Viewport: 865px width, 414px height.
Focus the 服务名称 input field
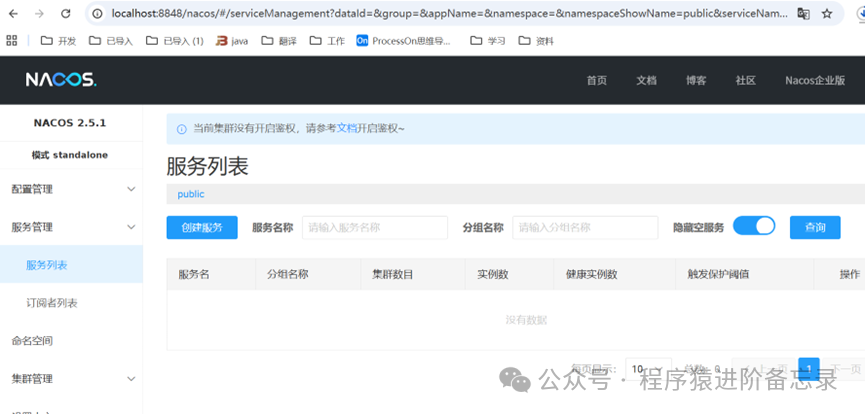point(374,228)
